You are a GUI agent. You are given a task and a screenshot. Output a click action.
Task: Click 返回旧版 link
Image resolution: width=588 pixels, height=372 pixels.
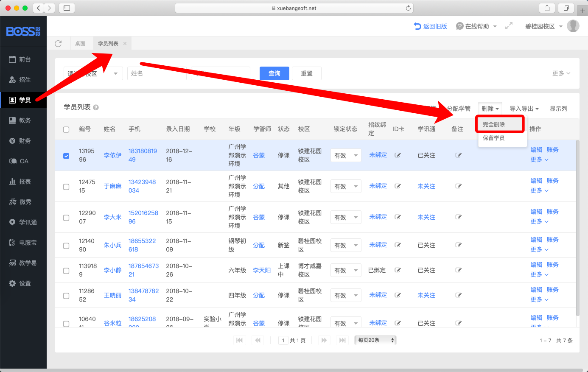(431, 26)
